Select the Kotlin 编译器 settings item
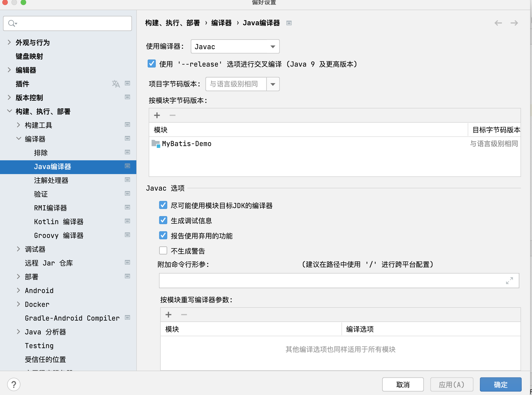Image resolution: width=532 pixels, height=395 pixels. [59, 222]
